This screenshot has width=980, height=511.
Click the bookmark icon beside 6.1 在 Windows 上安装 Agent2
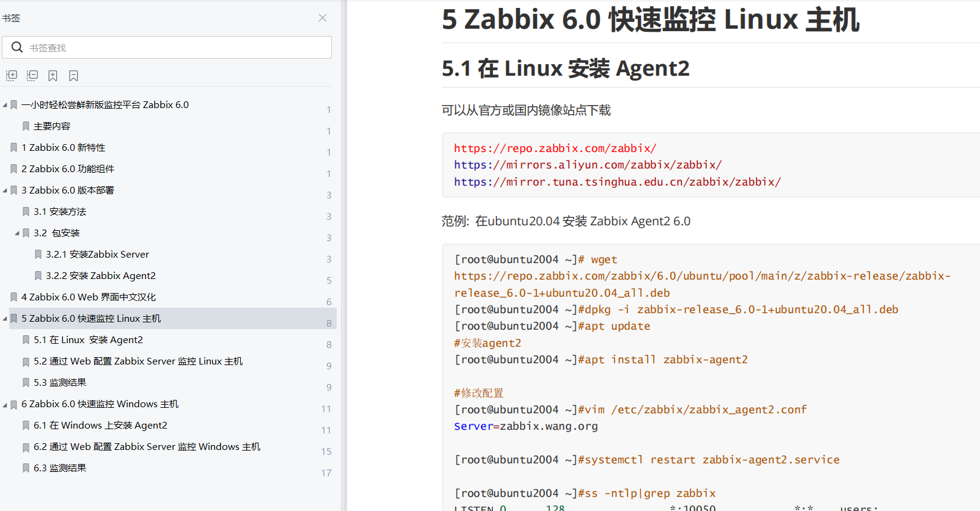[x=26, y=426]
